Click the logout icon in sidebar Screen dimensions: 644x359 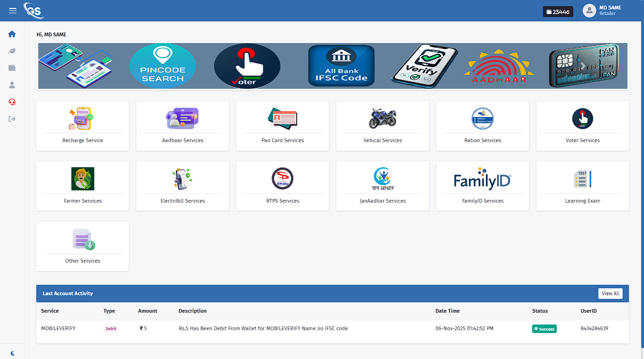12,119
